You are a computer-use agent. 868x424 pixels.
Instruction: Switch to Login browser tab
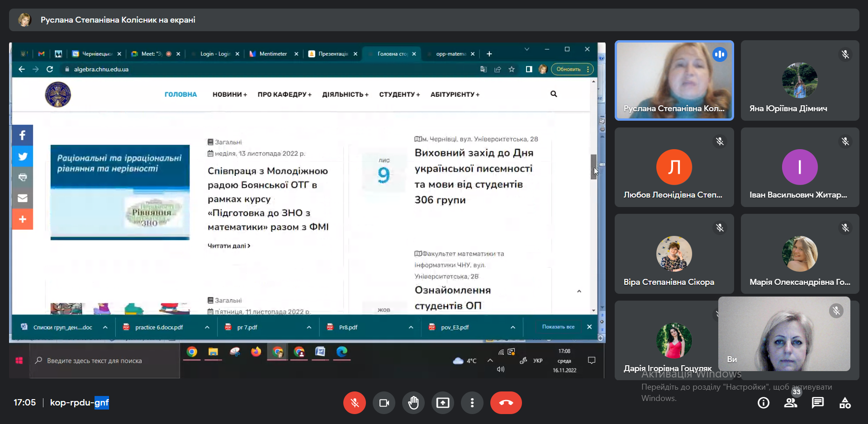pyautogui.click(x=215, y=54)
